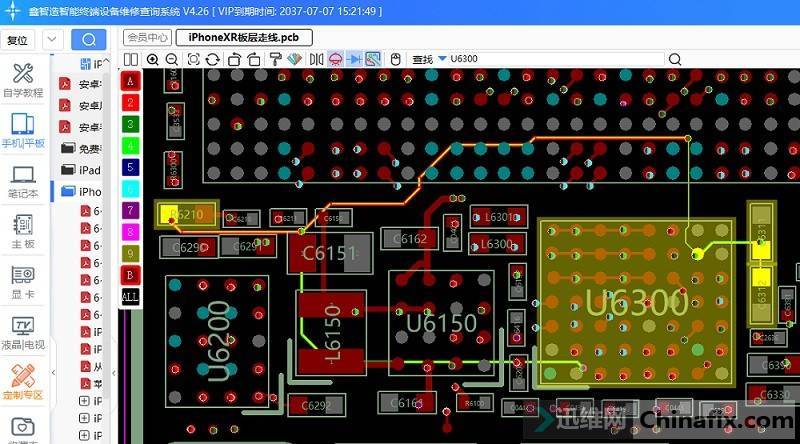Click the 复位 reset button
This screenshot has width=800, height=444.
[17, 40]
